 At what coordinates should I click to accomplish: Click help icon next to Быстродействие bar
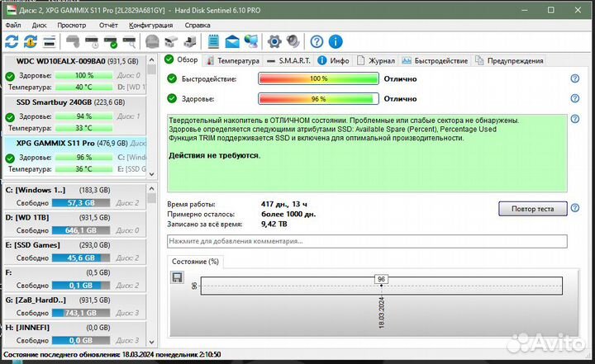pos(575,78)
